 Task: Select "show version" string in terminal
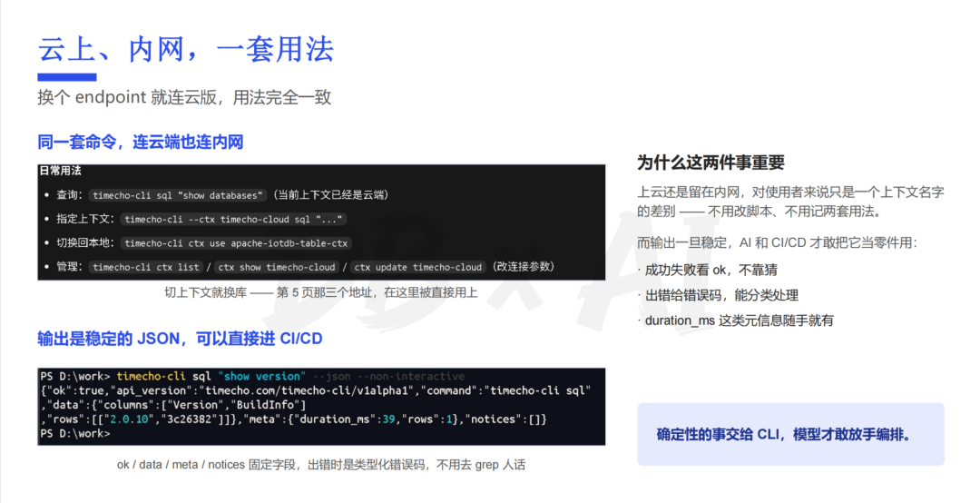coord(262,376)
